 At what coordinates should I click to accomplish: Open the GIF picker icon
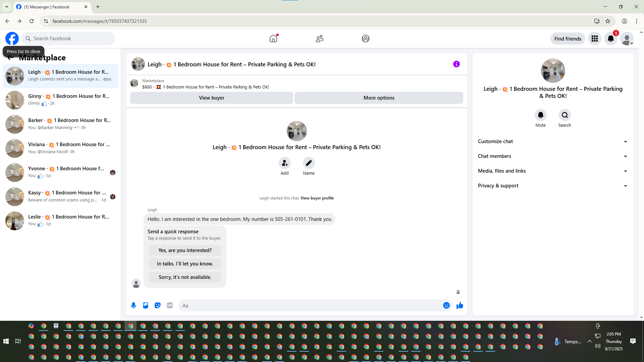tap(170, 305)
